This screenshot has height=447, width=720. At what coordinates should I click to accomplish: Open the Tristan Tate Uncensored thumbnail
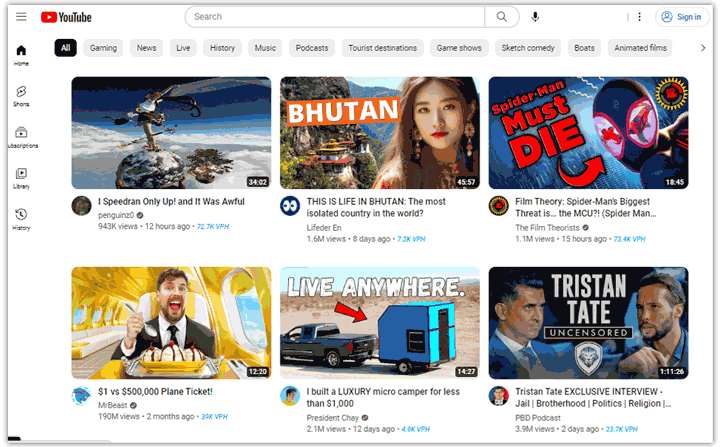(x=588, y=322)
